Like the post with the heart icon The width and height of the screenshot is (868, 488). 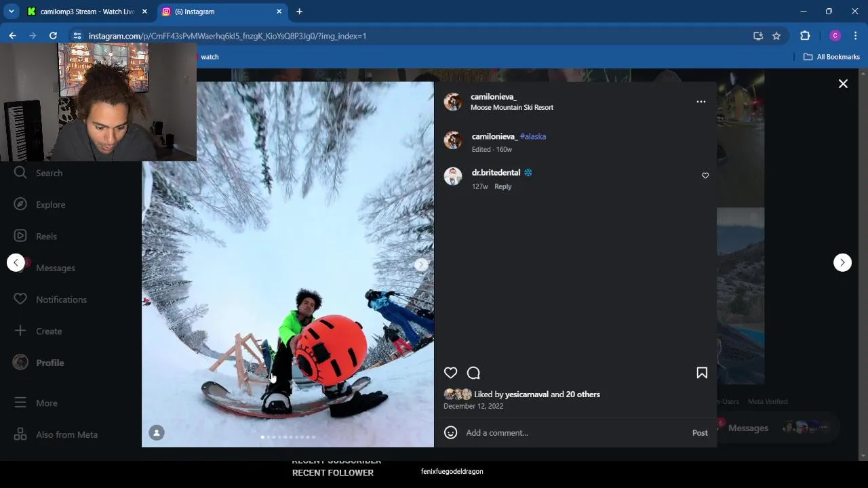[450, 373]
